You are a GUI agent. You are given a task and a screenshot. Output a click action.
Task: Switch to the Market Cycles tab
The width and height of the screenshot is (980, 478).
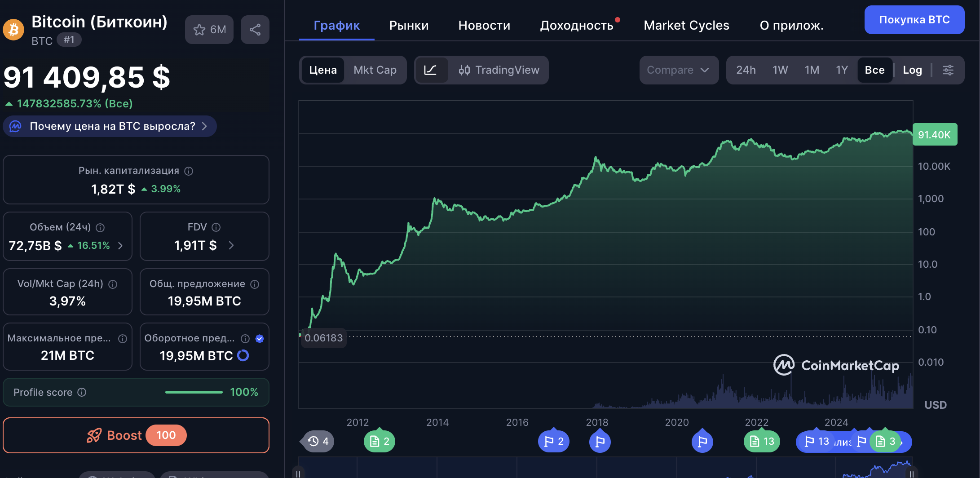[x=686, y=26]
